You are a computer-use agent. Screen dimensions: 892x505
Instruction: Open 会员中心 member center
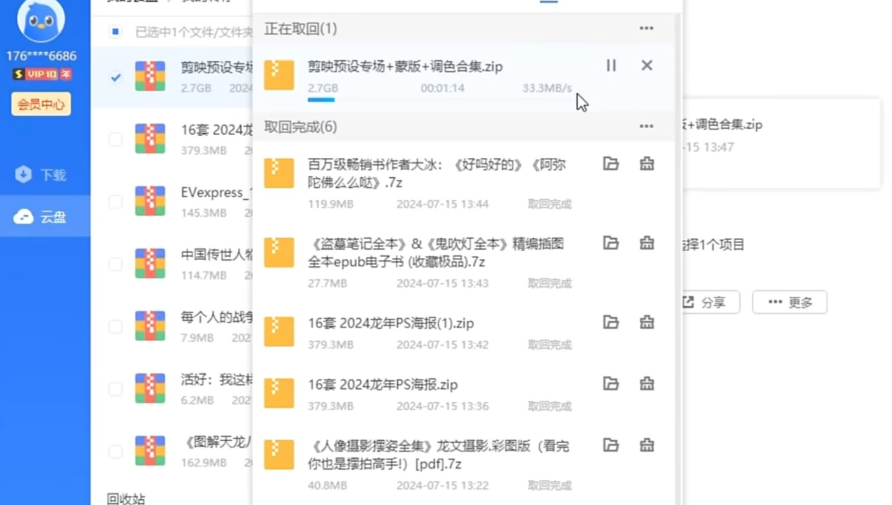pos(41,104)
